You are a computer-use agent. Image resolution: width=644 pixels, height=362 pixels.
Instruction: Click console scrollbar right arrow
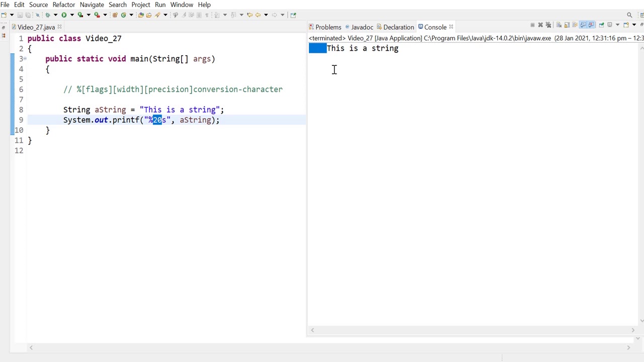633,330
